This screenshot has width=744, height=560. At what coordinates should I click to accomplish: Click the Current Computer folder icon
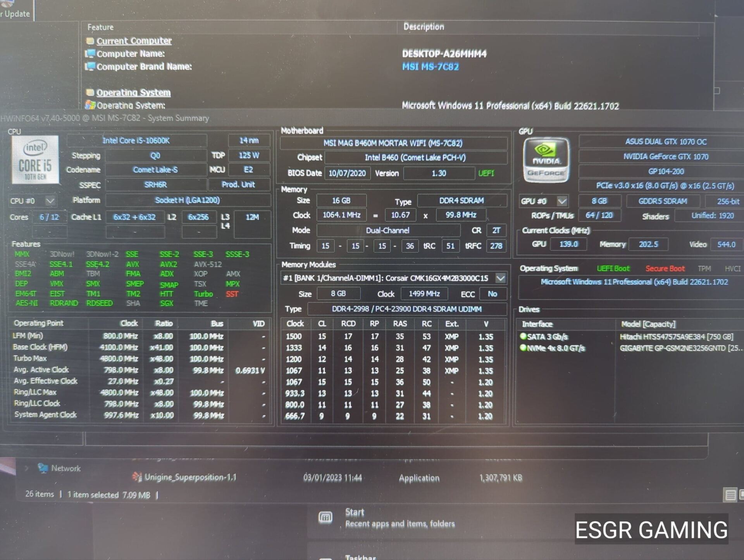coord(90,41)
